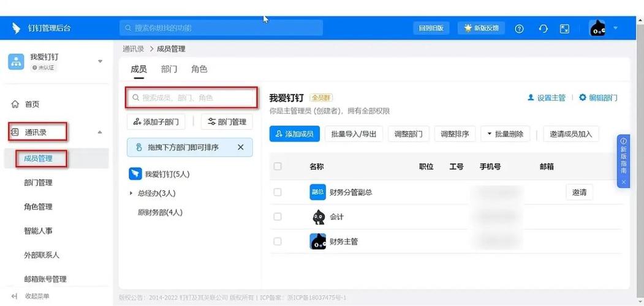The image size is (644, 306).
Task: Click 批量导入/导出 button
Action: coord(354,134)
